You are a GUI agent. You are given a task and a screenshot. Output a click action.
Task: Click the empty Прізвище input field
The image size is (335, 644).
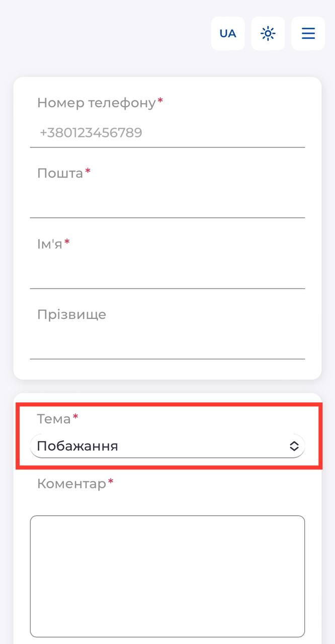(x=167, y=345)
